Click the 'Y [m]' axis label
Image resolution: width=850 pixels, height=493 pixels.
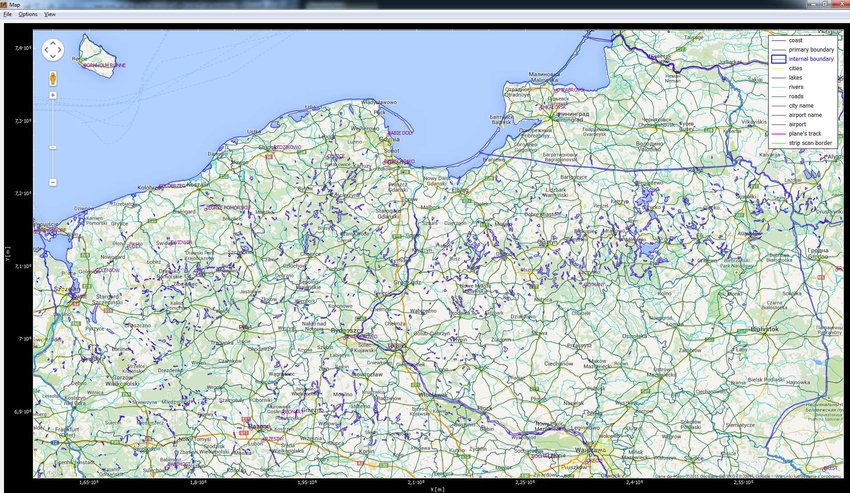[x=8, y=254]
